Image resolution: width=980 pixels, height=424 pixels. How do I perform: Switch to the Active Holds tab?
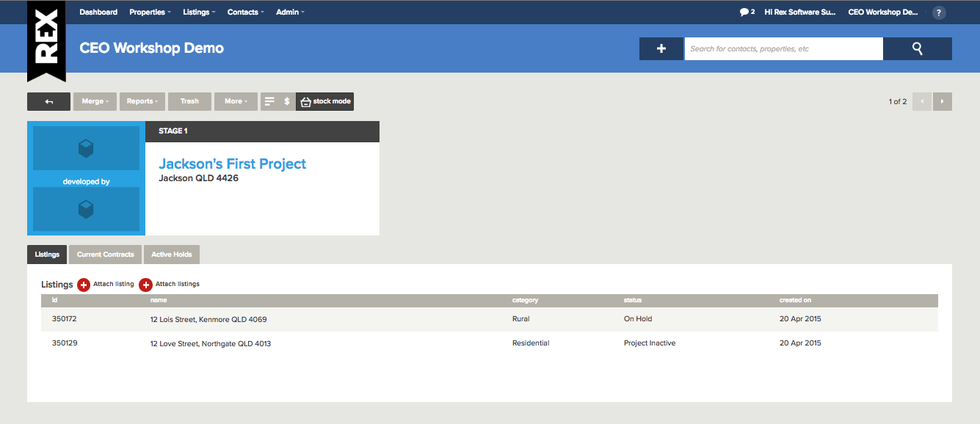pos(172,255)
